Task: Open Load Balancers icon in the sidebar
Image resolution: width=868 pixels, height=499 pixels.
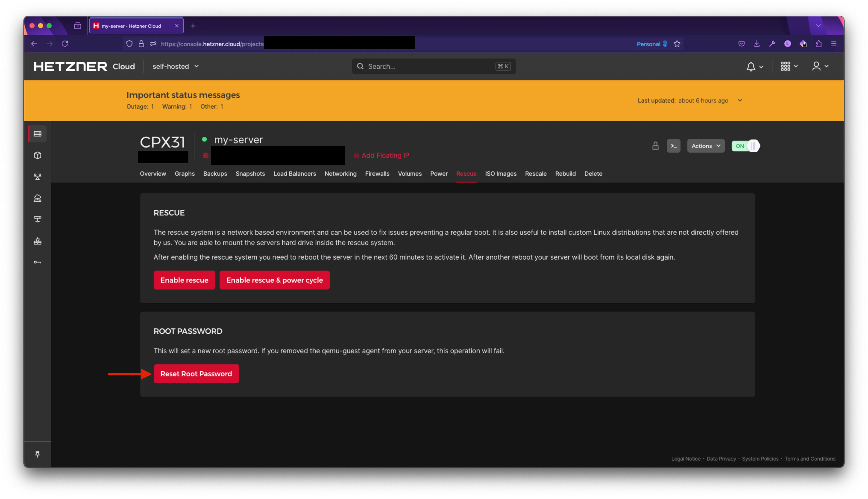Action: 38,177
